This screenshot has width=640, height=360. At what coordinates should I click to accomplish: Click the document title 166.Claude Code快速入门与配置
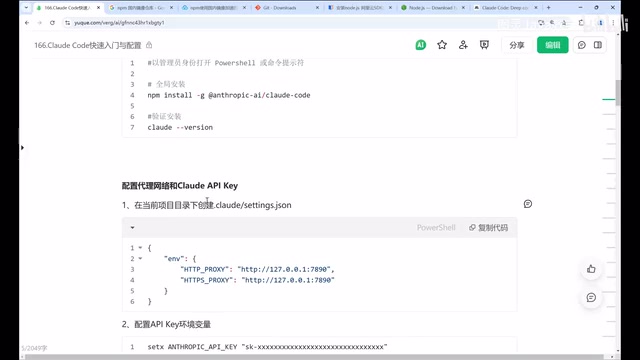click(88, 45)
